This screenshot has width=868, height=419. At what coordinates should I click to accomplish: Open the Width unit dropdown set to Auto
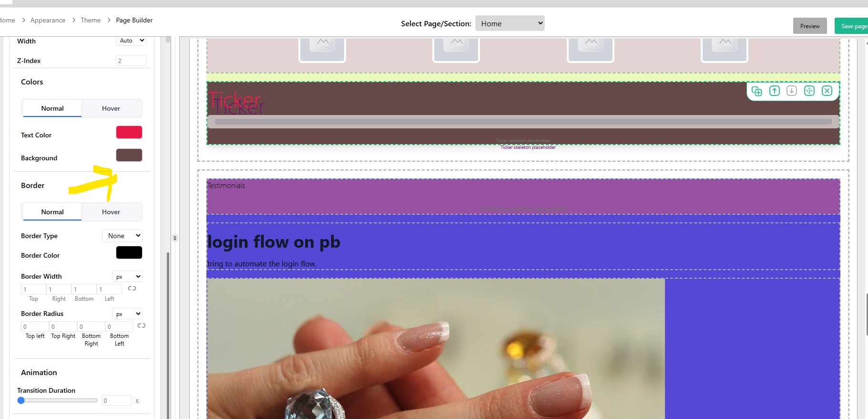tap(131, 41)
